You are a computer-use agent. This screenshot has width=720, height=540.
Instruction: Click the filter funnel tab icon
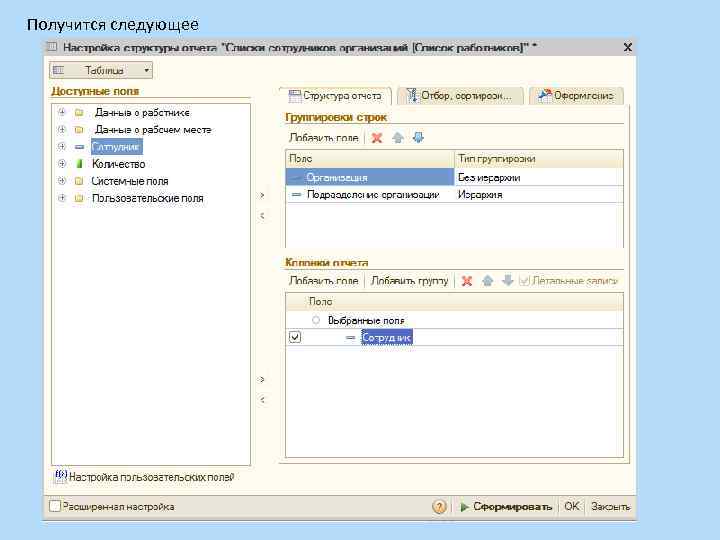[412, 95]
